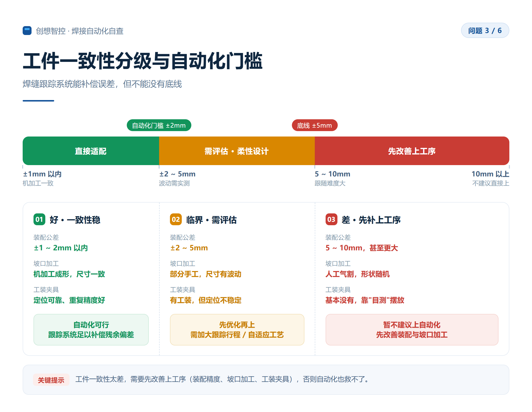Viewport: 532px width, 412px height.
Task: Click the red 03 number badge
Action: point(331,219)
